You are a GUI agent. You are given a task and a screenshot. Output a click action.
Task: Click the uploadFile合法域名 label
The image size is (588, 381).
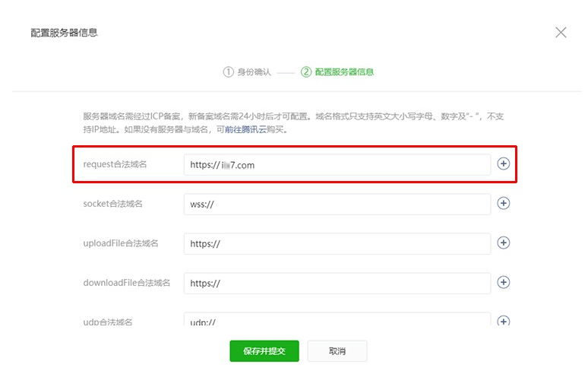[120, 243]
